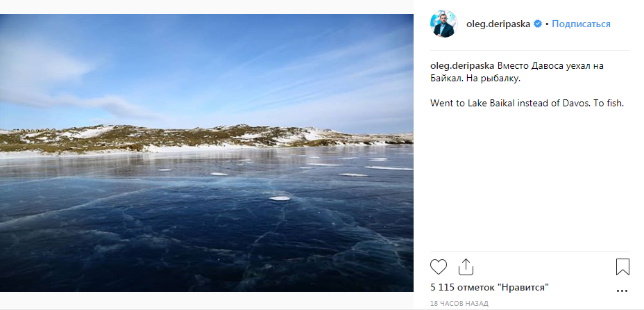View the 5 115 отметок "Нравится" likes list
The image size is (644, 310).
tap(489, 287)
